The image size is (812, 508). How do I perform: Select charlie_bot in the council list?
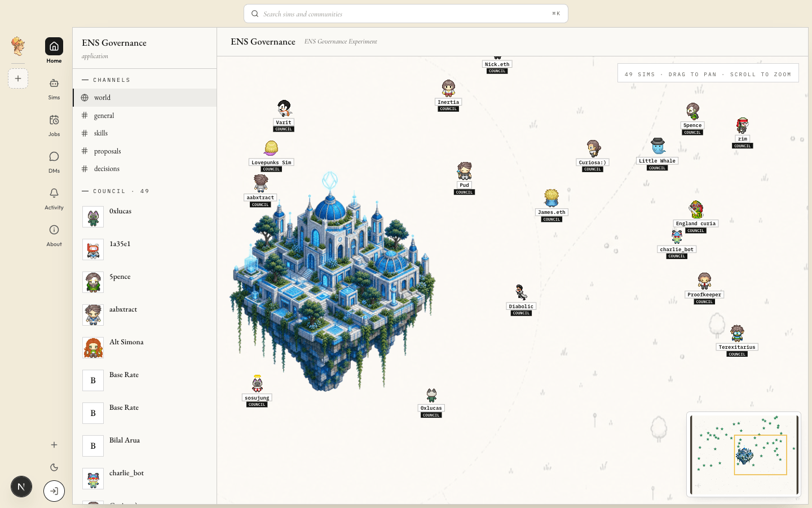[145, 479]
